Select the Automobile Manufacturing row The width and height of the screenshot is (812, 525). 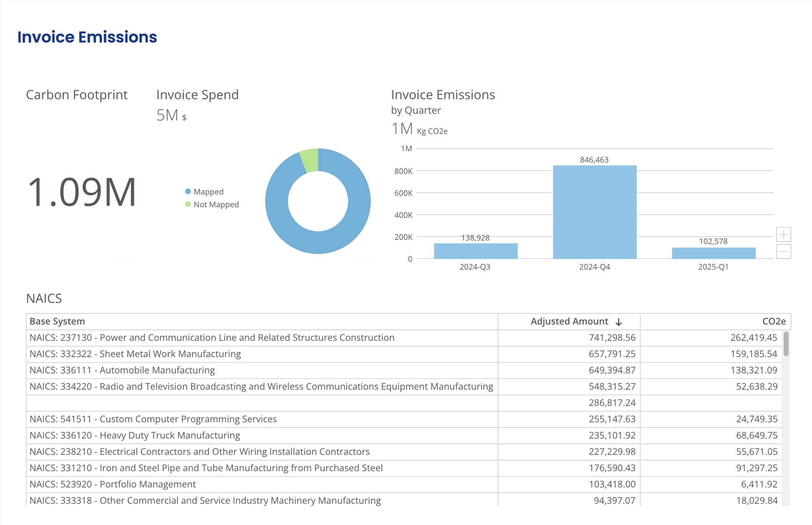[x=122, y=370]
